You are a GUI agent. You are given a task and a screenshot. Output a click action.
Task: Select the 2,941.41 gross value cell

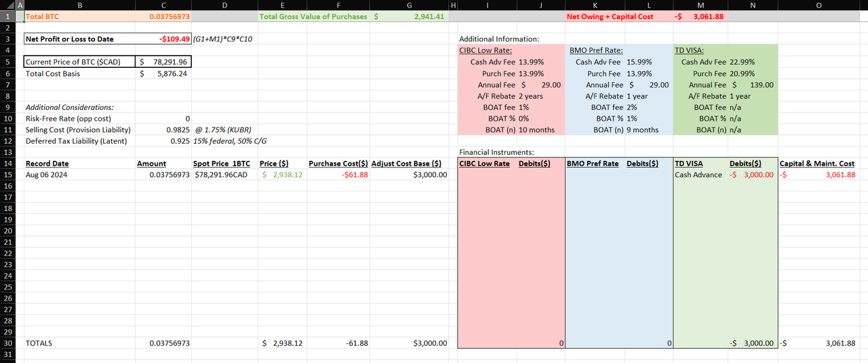coord(408,16)
